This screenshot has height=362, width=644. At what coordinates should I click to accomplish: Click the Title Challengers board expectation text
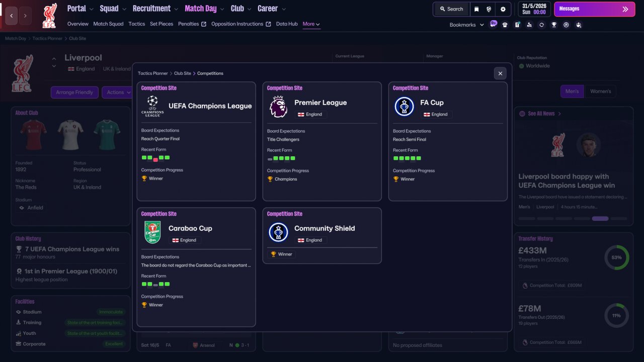[x=283, y=139]
